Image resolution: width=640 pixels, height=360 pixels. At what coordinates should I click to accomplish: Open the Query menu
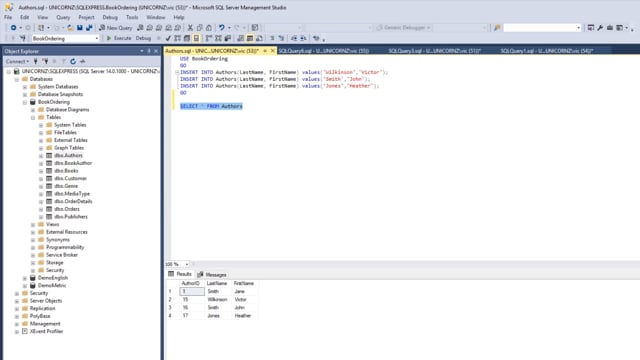point(63,17)
